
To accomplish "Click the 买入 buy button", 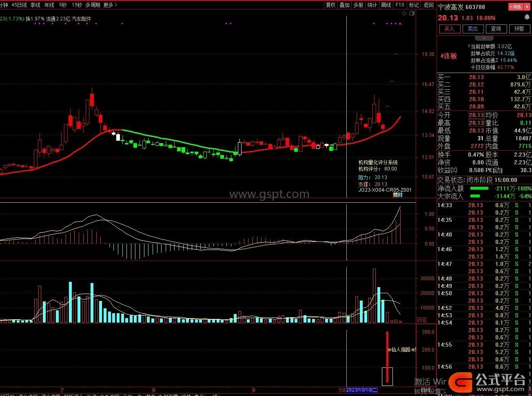I will click(x=449, y=29).
